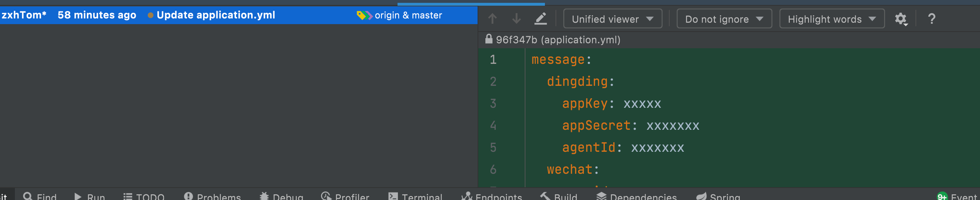Click the appKey: xxxxx line

(x=612, y=104)
